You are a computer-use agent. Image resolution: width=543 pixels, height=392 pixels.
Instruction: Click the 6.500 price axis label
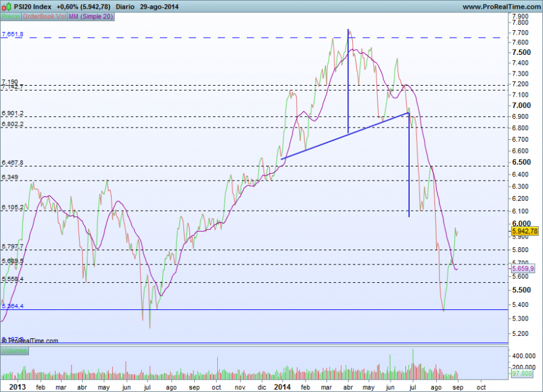[x=521, y=162]
